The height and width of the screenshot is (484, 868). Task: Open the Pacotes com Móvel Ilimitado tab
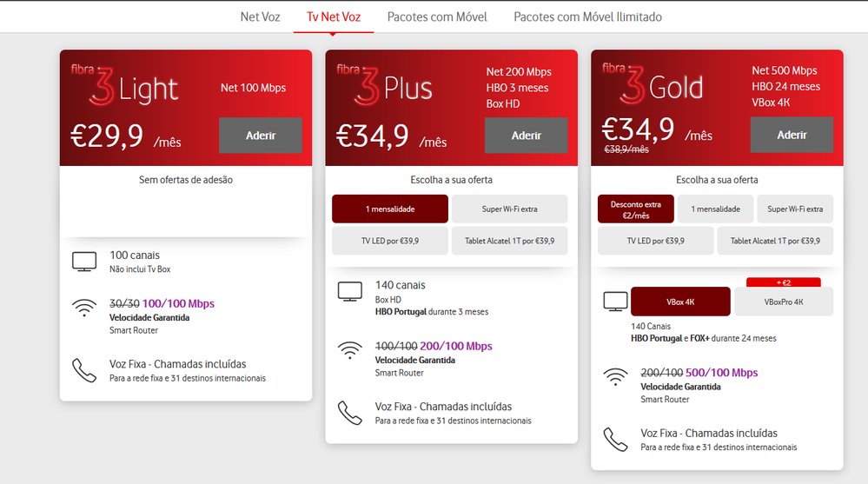(587, 17)
